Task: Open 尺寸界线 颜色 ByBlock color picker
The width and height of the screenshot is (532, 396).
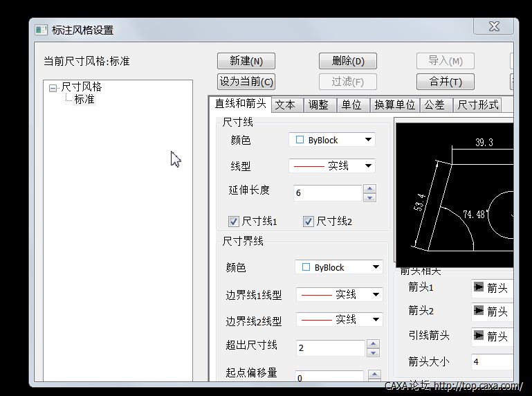Action: coord(339,267)
